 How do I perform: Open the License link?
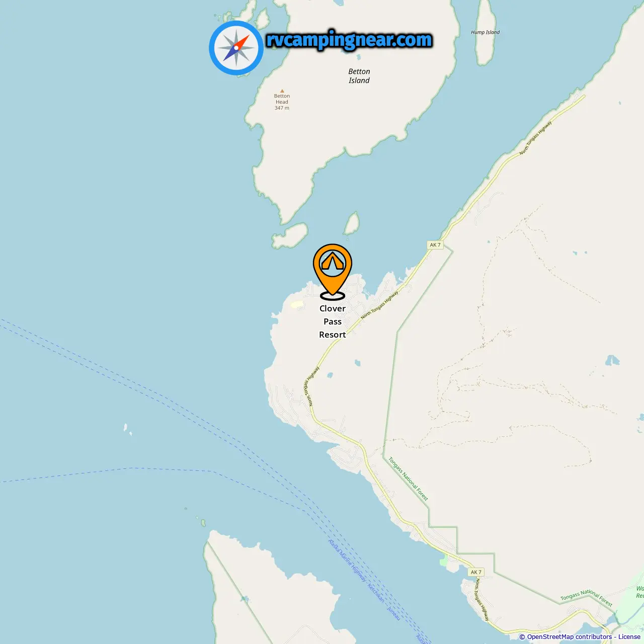click(629, 637)
